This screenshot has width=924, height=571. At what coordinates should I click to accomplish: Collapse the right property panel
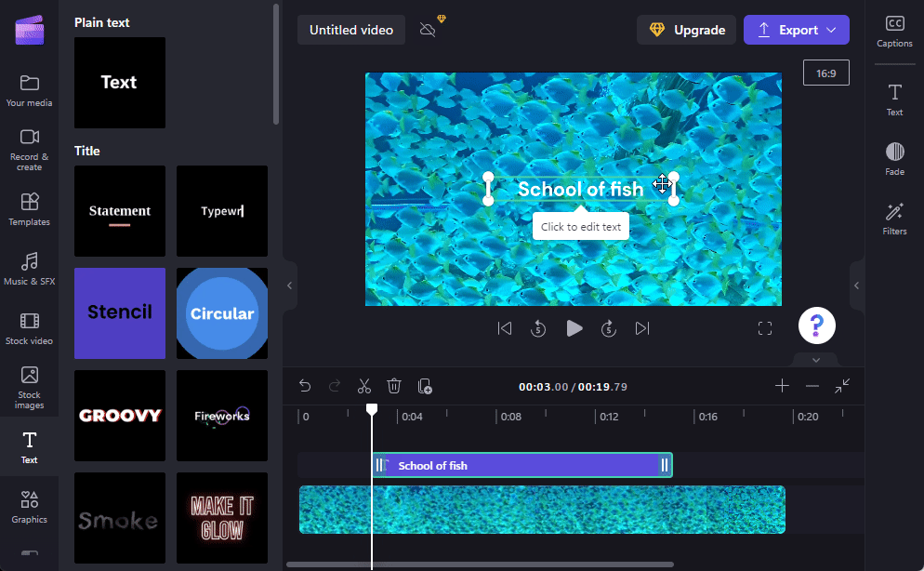point(856,285)
